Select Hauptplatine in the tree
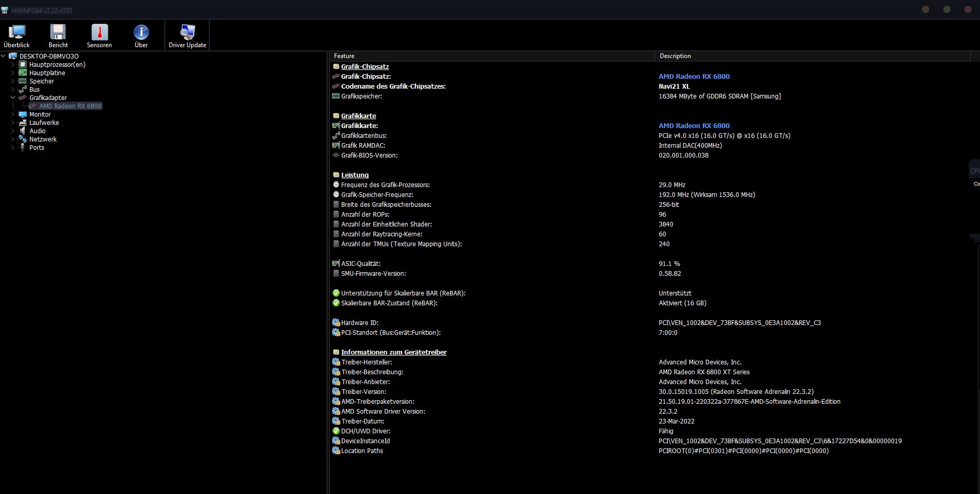Image resolution: width=980 pixels, height=494 pixels. 47,73
